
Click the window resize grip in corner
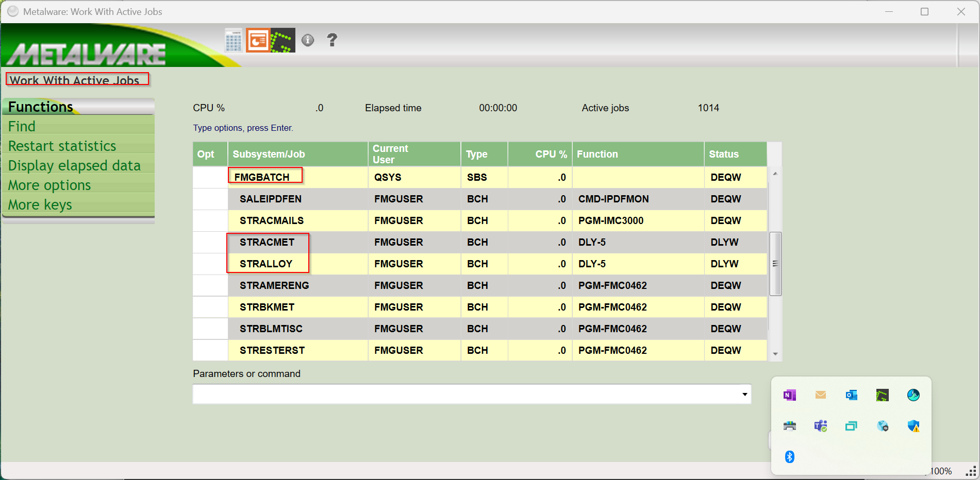point(971,471)
